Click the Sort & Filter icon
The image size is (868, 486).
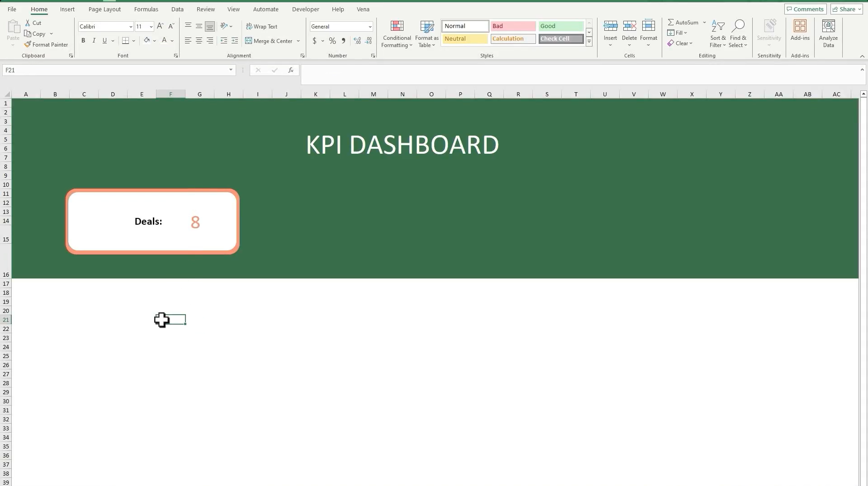pos(718,32)
